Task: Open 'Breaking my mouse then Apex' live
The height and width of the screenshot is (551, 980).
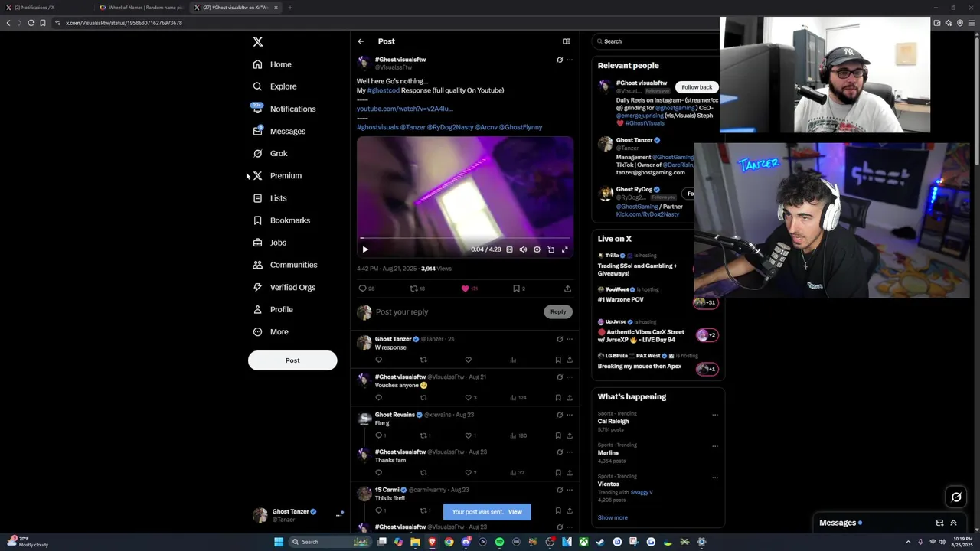Action: tap(639, 366)
